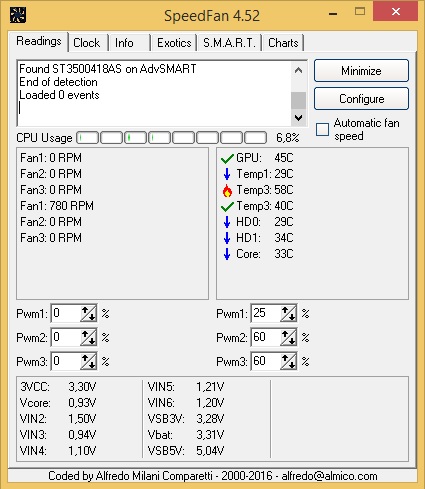Viewport: 425px width, 489px height.
Task: Click the '3VCC: 3,30V' voltage reading
Action: click(58, 387)
